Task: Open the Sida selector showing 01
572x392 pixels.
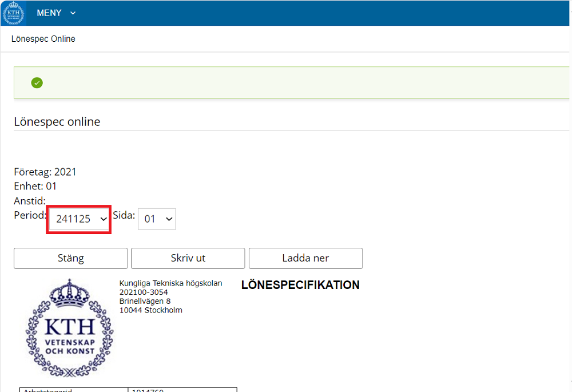Action: 157,219
